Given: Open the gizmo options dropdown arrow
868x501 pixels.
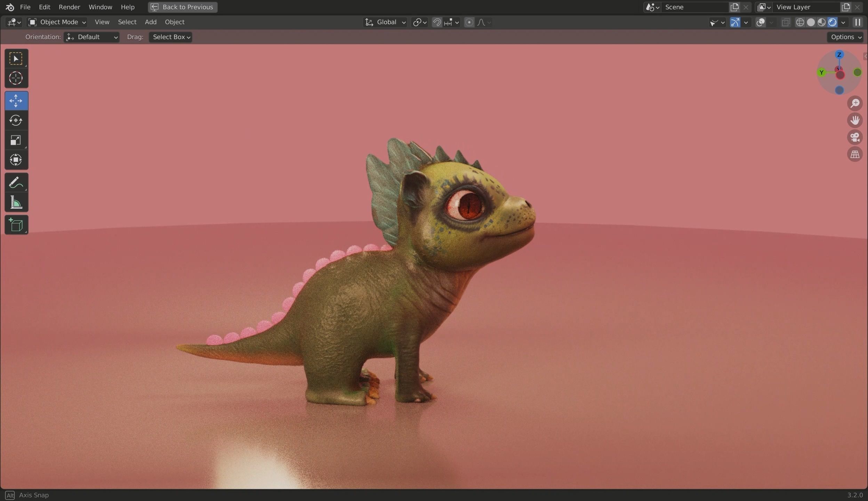Looking at the screenshot, I should pos(746,22).
